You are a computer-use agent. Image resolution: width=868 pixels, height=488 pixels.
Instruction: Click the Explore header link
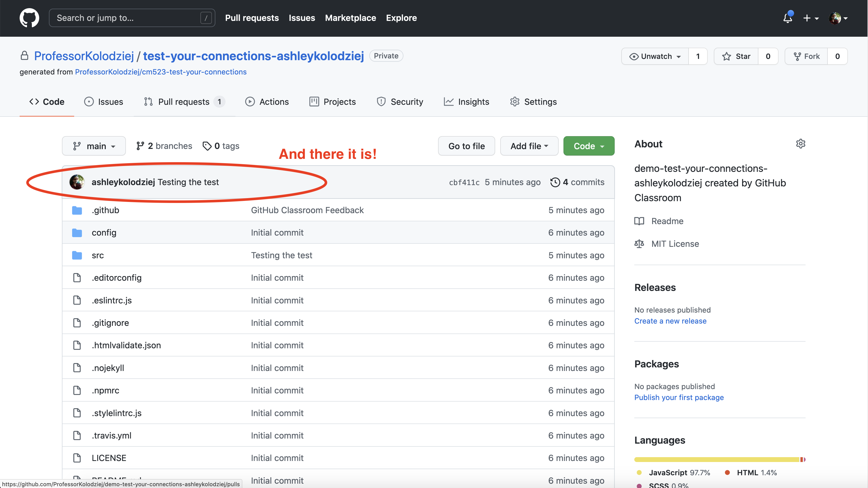point(401,18)
